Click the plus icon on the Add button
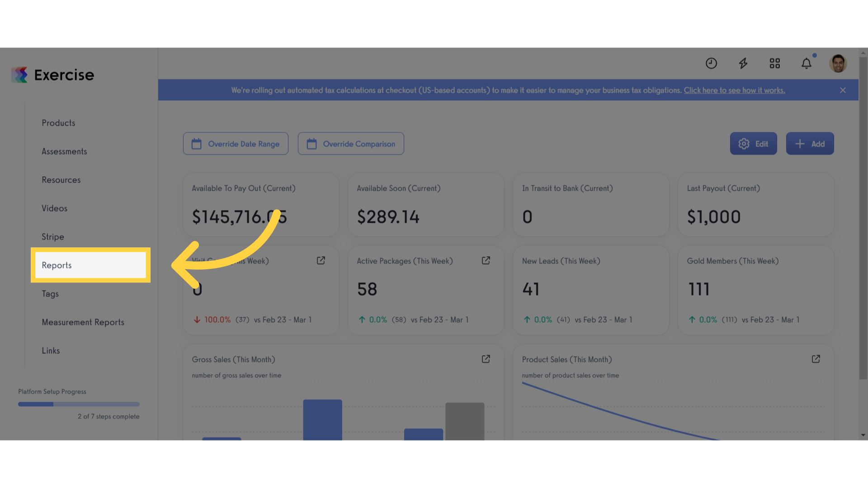Viewport: 868px width, 488px height. click(x=800, y=144)
